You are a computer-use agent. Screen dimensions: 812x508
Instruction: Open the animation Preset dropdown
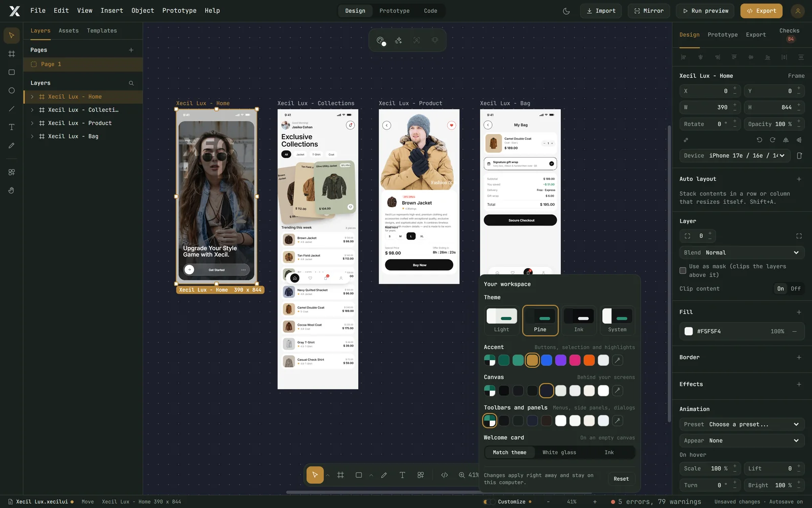pos(742,424)
